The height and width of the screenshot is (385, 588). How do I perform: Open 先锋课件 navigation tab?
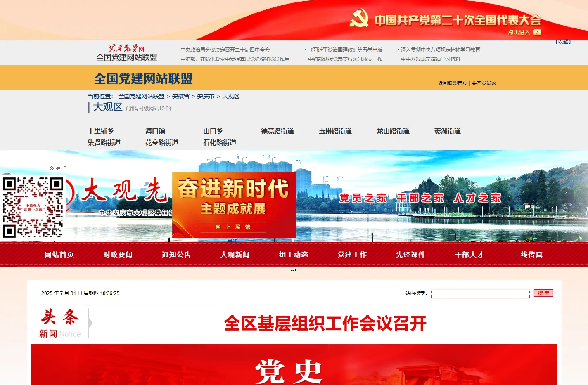[411, 255]
